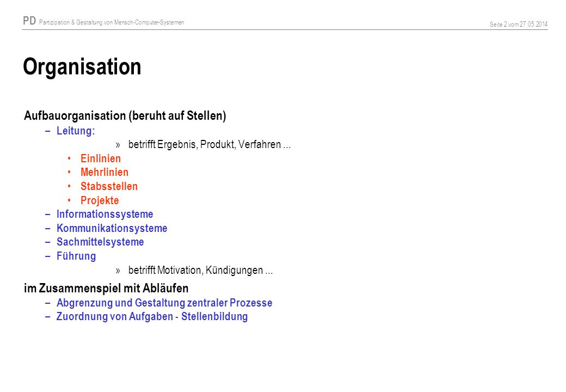
Task: Select 'betrifft Motivation, Kündigungen ...' line
Action: coord(200,271)
